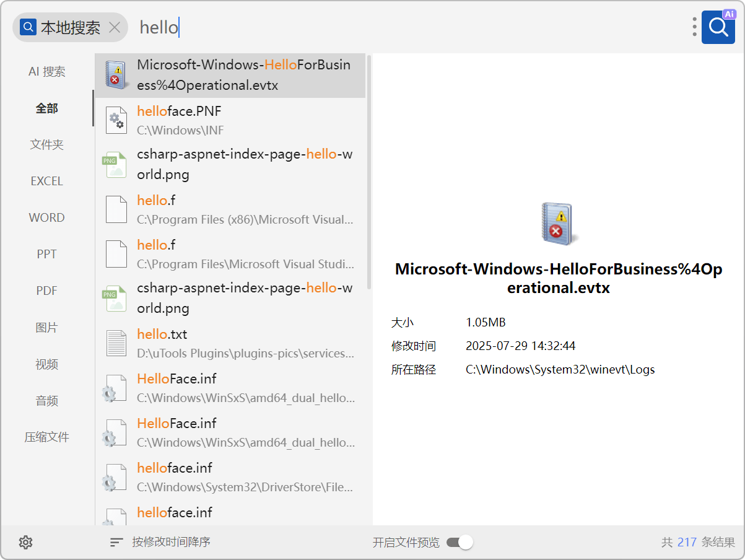Remove the 本地搜索 tag with X
This screenshot has width=745, height=560.
[x=115, y=27]
